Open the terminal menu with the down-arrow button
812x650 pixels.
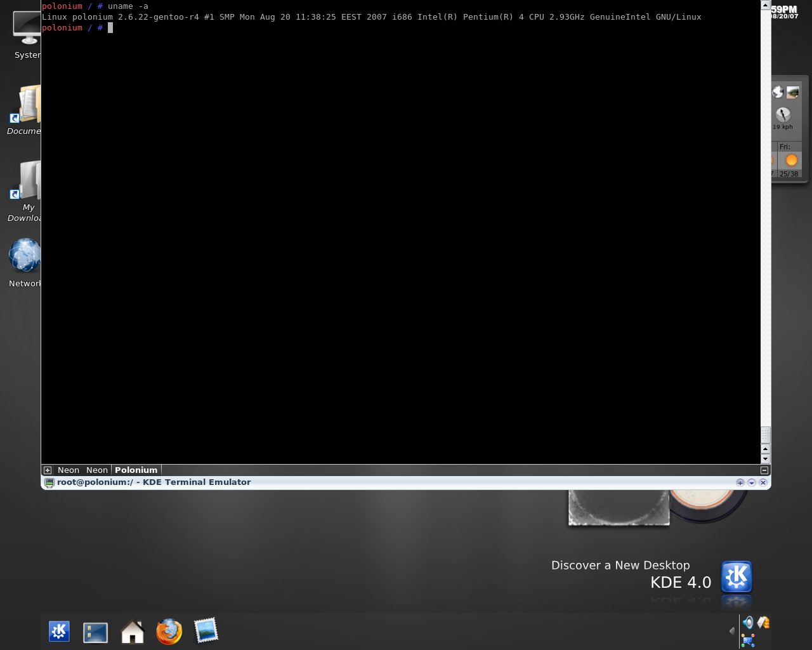[752, 482]
